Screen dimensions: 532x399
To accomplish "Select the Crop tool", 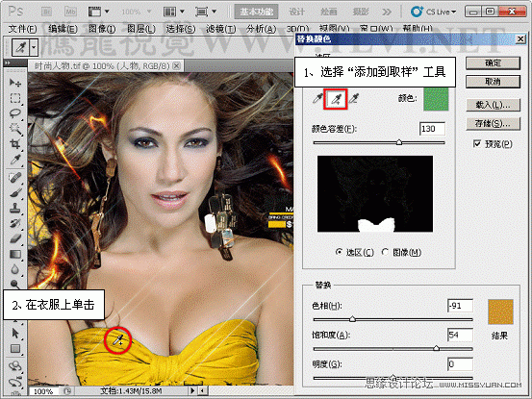I will [x=15, y=143].
